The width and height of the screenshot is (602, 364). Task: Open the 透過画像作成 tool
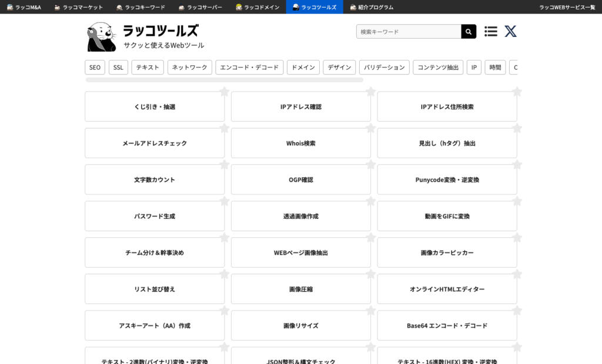[x=301, y=216]
